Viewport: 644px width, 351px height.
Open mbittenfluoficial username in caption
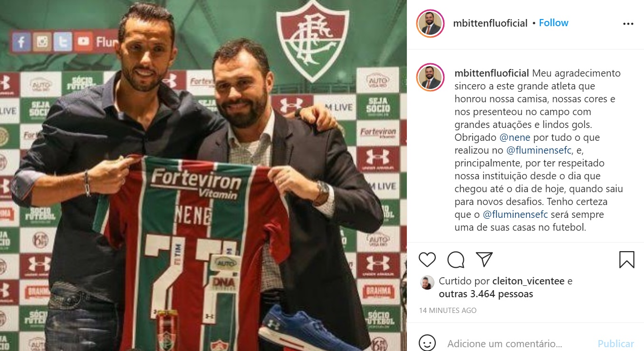click(491, 73)
